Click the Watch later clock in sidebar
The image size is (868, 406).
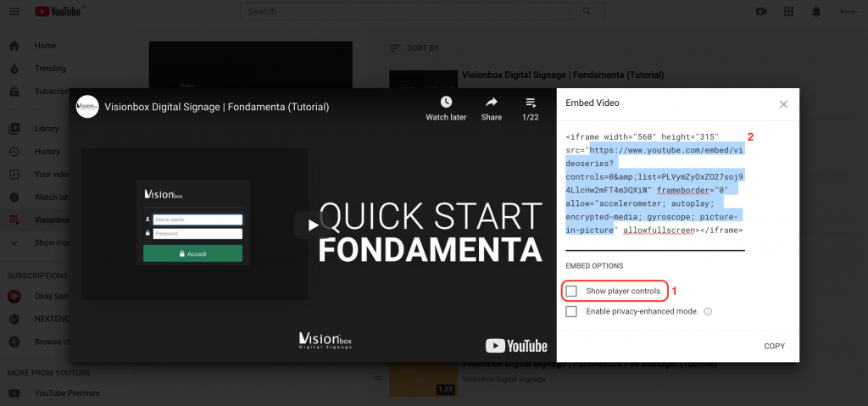14,197
